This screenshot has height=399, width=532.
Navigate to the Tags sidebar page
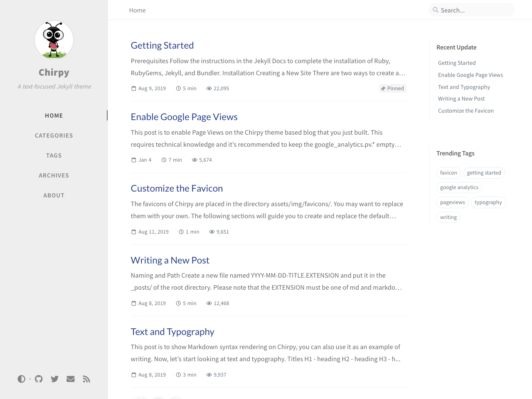54,155
